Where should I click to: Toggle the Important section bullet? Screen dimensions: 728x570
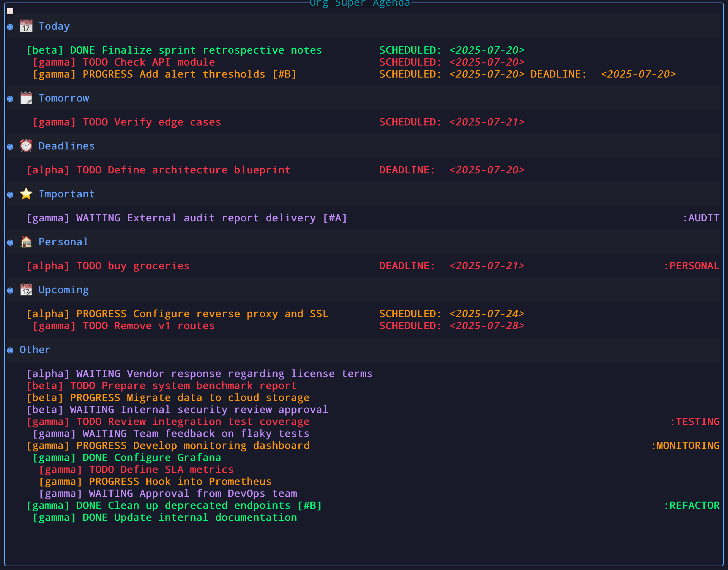coord(10,195)
